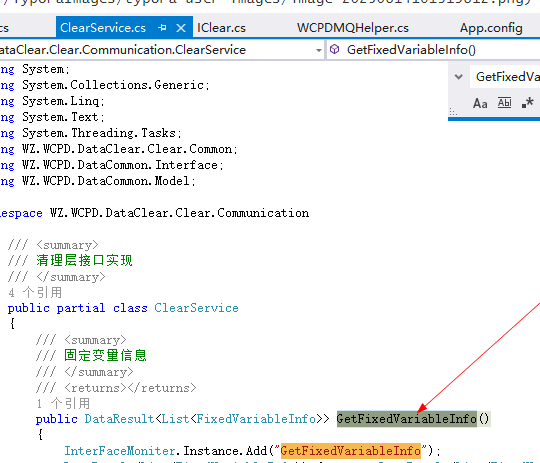Click the 'partial' keyword in class declaration

[x=81, y=308]
